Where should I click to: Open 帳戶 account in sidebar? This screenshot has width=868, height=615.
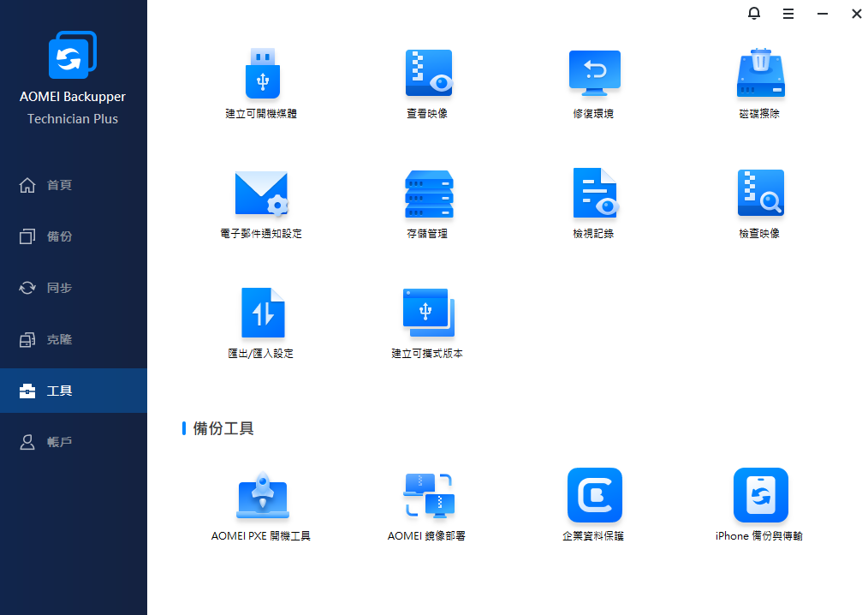point(74,442)
